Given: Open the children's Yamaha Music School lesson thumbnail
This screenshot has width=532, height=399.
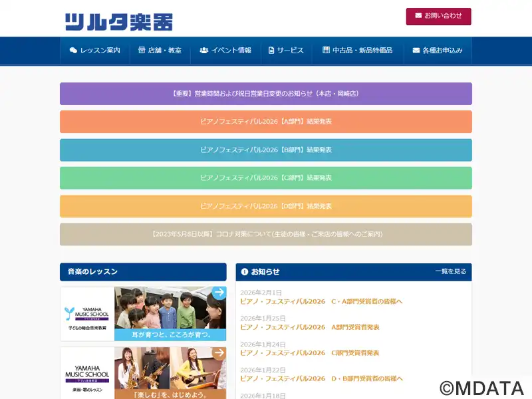Looking at the screenshot, I should click(x=143, y=314).
